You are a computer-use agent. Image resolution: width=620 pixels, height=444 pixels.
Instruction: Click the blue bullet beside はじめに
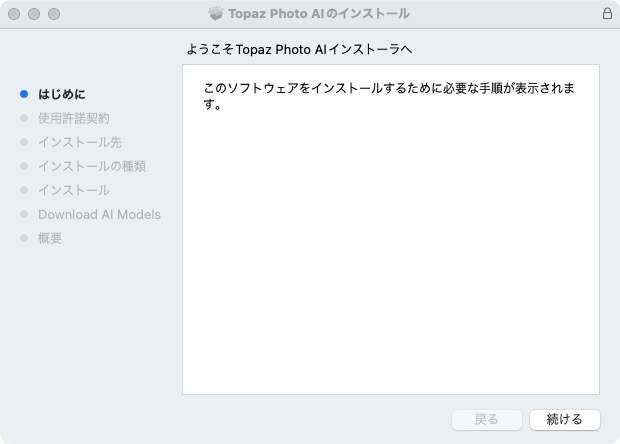point(24,94)
